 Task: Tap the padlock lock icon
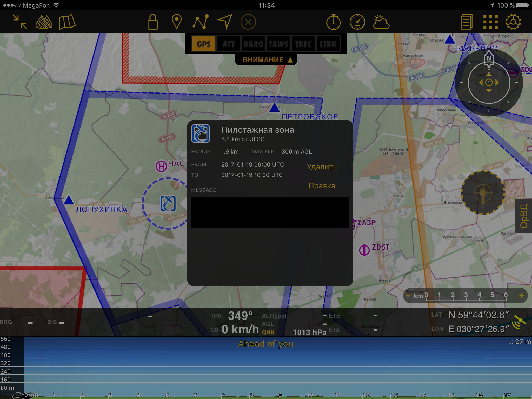click(152, 22)
